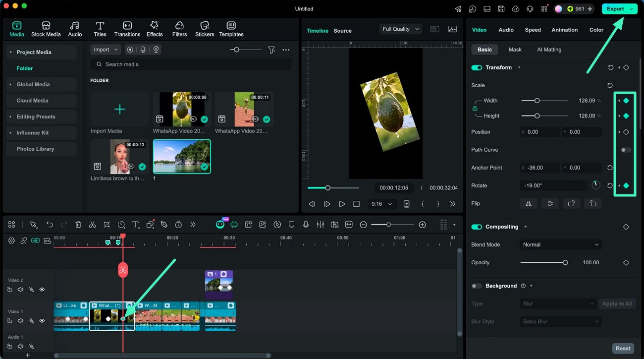Click the Reset button in the properties panel
The height and width of the screenshot is (359, 644).
click(x=623, y=348)
